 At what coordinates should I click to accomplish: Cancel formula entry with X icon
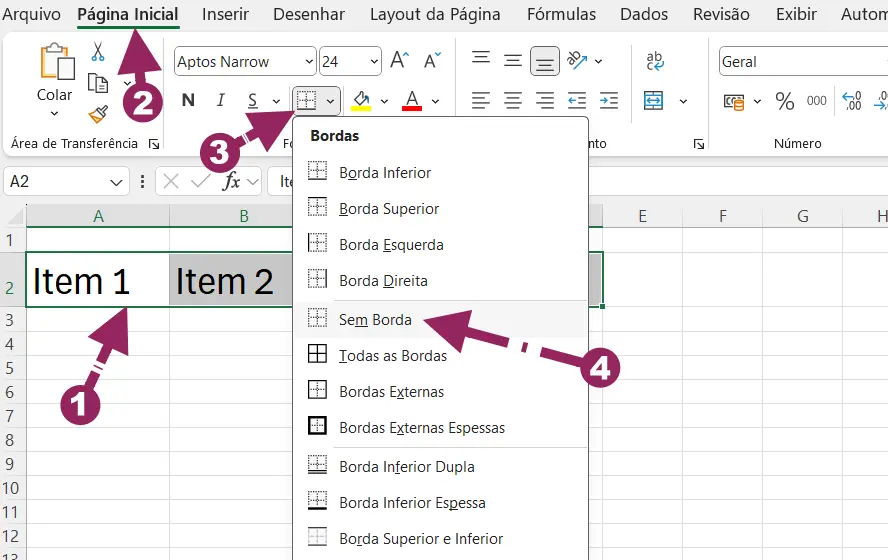(x=170, y=181)
